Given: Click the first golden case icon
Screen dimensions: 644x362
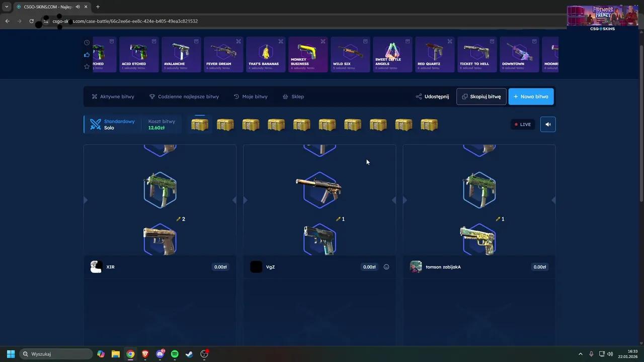Looking at the screenshot, I should coord(200,125).
